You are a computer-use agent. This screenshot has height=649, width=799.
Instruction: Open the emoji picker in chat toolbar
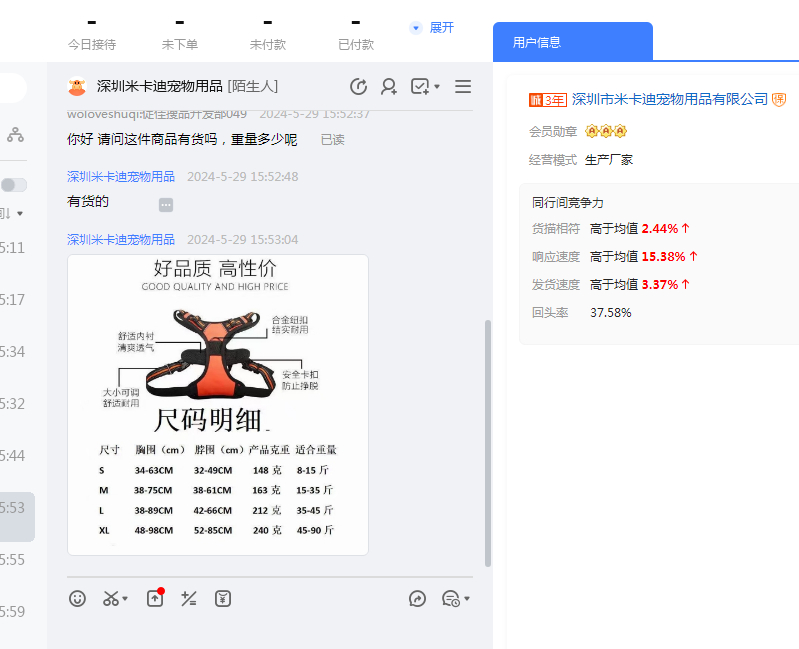click(77, 598)
